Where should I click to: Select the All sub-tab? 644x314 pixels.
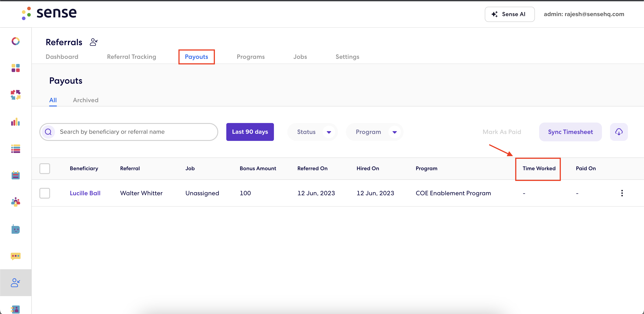(x=53, y=100)
